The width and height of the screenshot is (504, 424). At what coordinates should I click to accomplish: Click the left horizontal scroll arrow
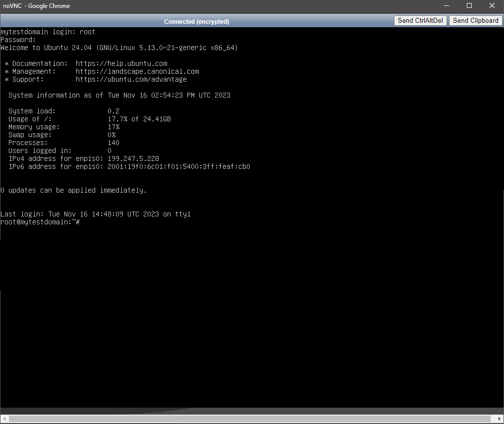(4, 418)
